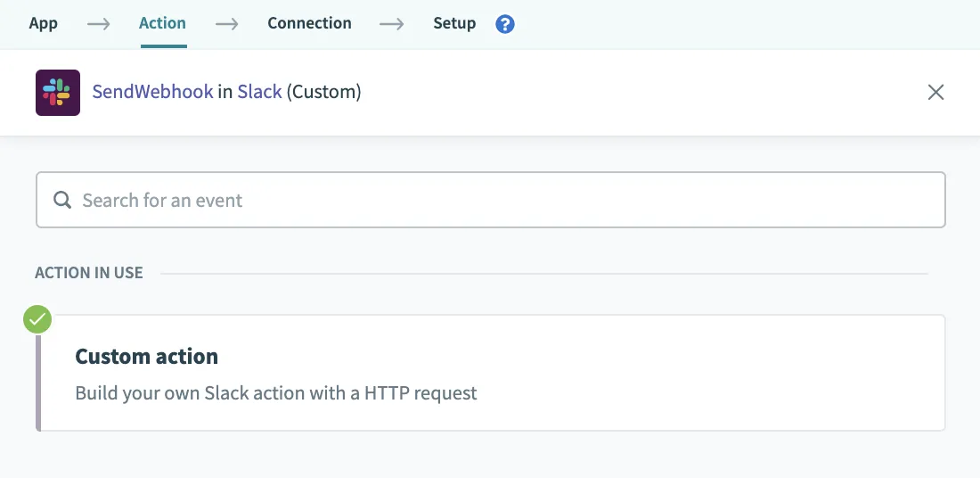The image size is (980, 478).
Task: Select the Custom action title
Action: pos(147,357)
